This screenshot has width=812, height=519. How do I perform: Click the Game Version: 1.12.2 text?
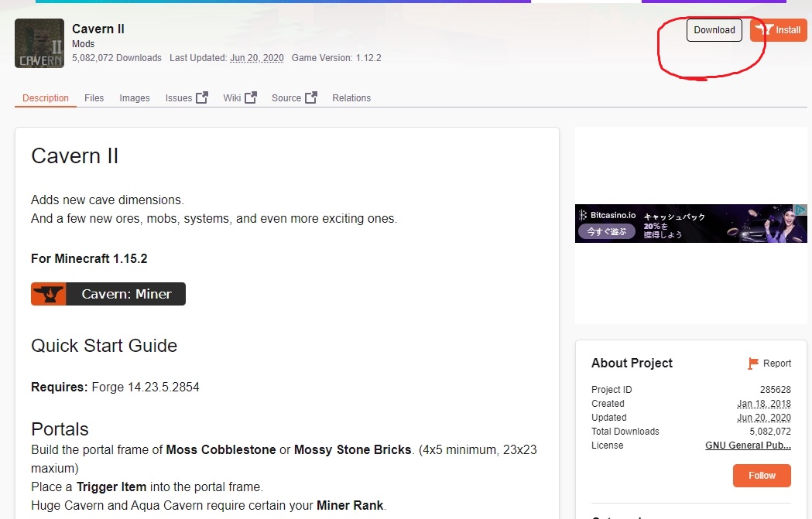(x=336, y=58)
